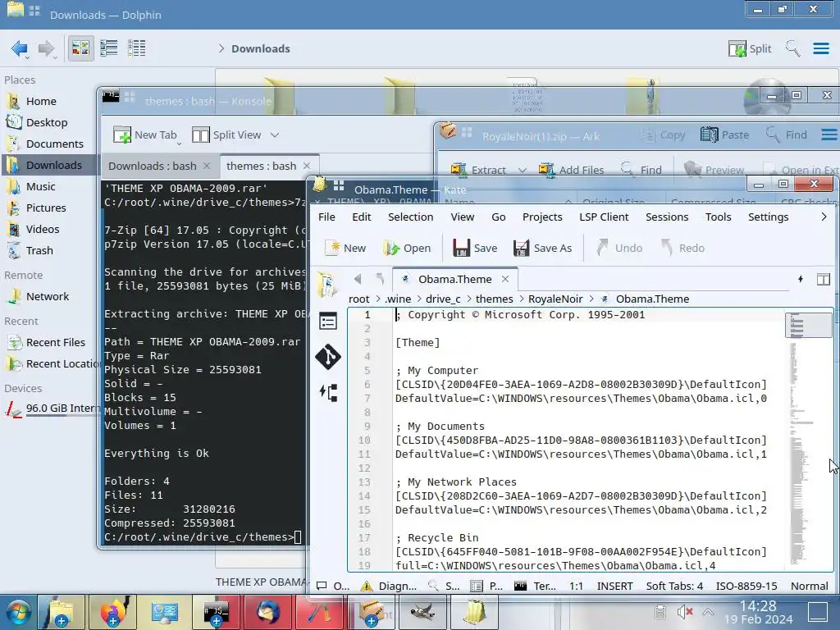Toggle INSERT mode in Kate status bar
This screenshot has width=840, height=630.
point(614,586)
